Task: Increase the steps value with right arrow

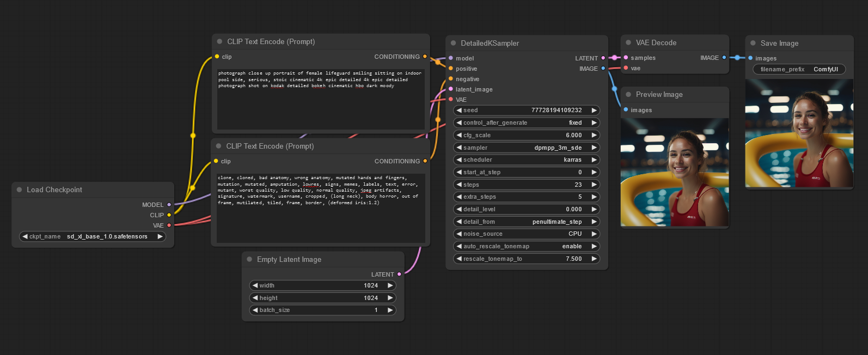Action: click(x=594, y=185)
